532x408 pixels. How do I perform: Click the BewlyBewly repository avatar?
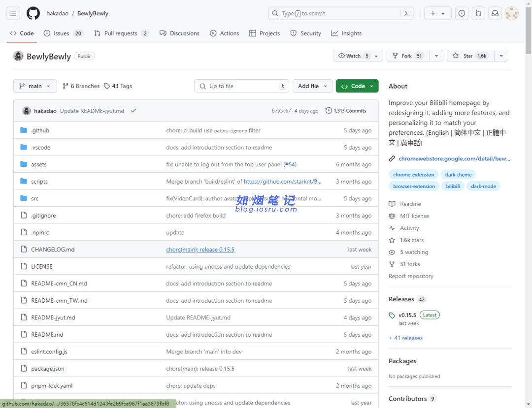click(18, 56)
